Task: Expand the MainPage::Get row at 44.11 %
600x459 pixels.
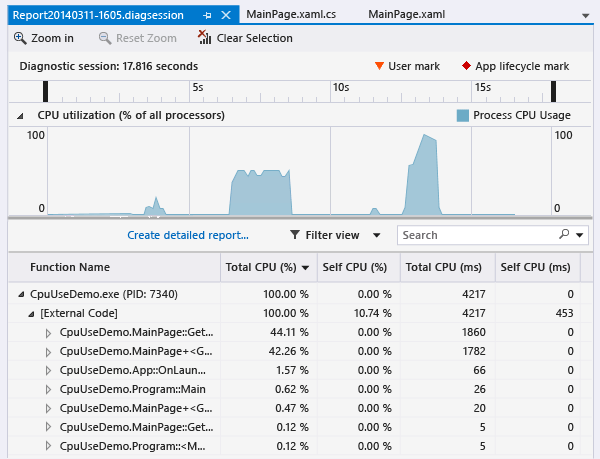Action: (x=48, y=333)
